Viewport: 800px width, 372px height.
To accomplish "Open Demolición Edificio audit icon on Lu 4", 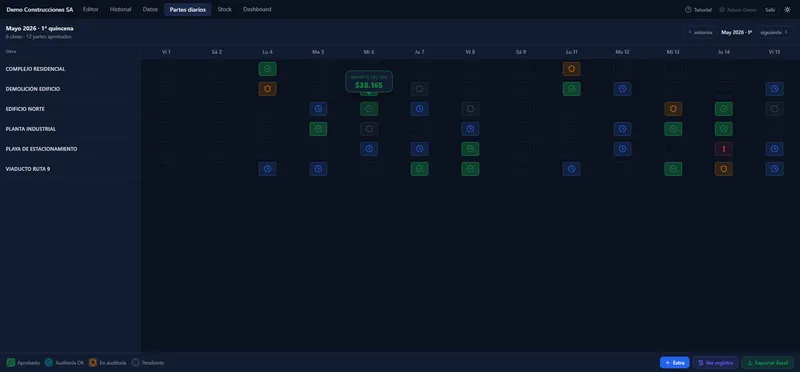I will coord(267,89).
